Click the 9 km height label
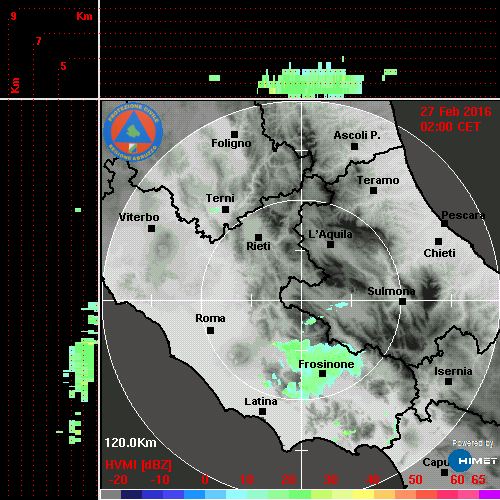 (x=13, y=16)
